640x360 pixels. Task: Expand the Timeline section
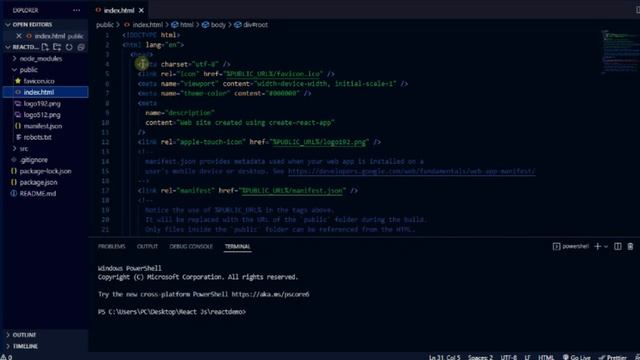click(25, 346)
